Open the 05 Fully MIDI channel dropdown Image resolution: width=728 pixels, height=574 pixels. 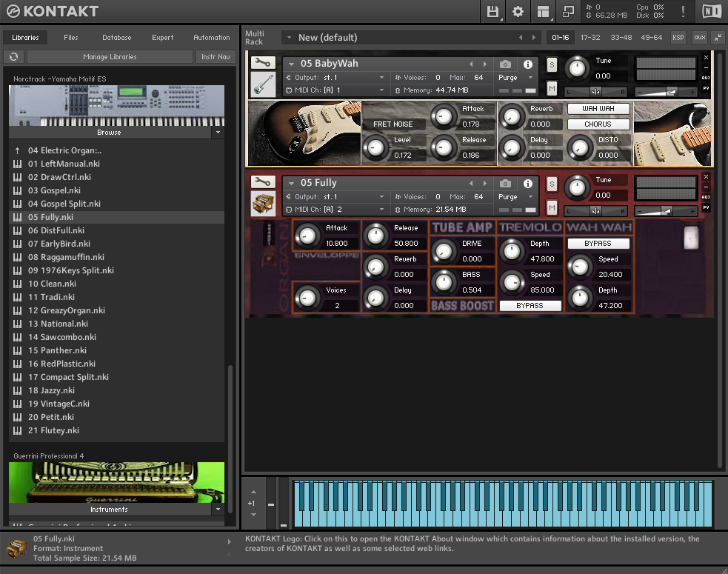point(381,210)
